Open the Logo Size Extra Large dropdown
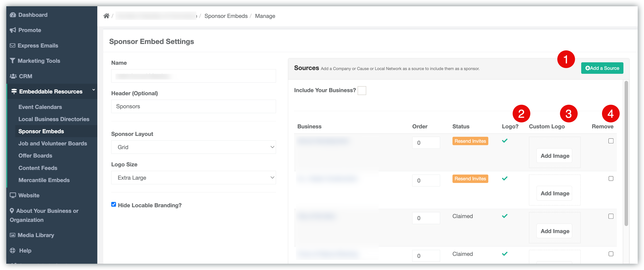Image resolution: width=644 pixels, height=270 pixels. 193,178
